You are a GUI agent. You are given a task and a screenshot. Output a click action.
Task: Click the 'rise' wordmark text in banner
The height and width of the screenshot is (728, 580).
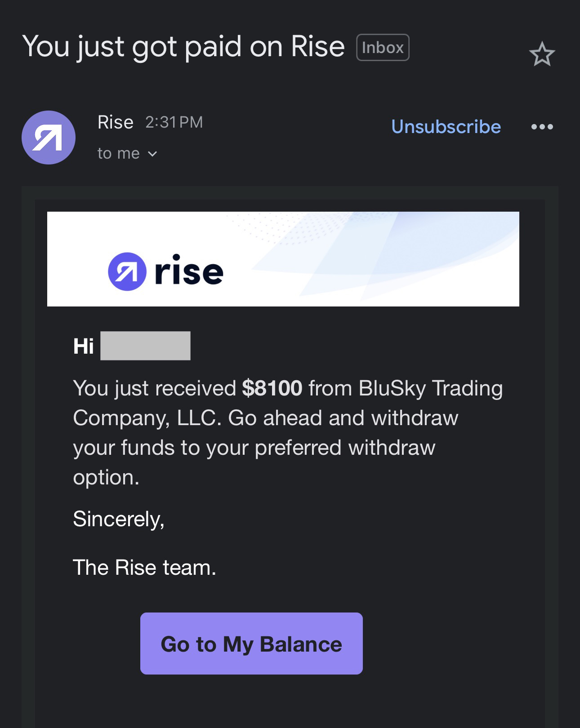click(189, 270)
